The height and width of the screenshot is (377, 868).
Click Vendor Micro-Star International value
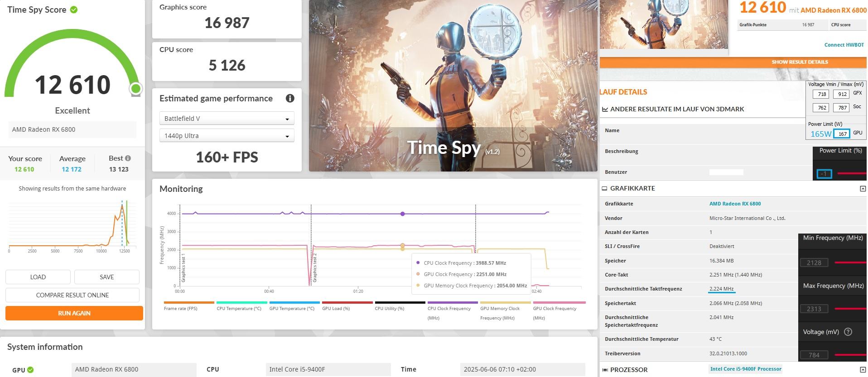[x=747, y=218]
